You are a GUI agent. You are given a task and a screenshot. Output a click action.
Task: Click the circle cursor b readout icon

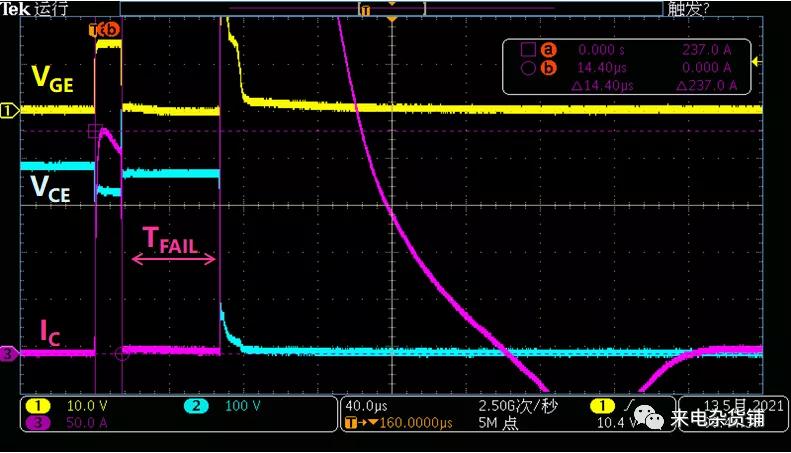528,68
